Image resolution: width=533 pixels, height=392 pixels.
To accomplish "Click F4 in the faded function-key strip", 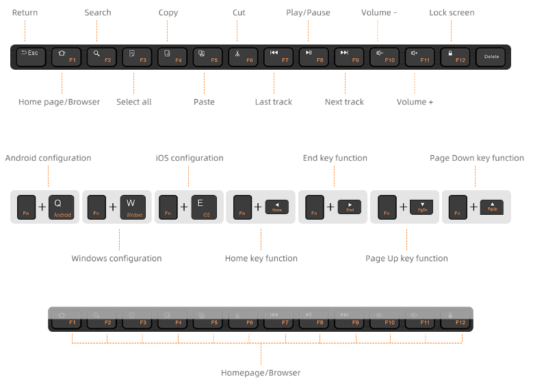I will point(172,319).
